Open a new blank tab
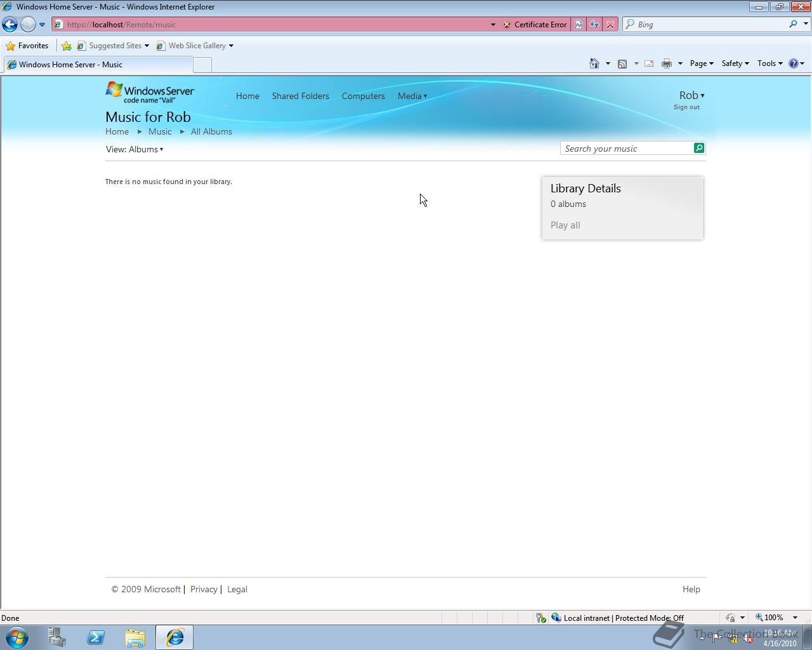Viewport: 812px width, 650px height. [202, 65]
